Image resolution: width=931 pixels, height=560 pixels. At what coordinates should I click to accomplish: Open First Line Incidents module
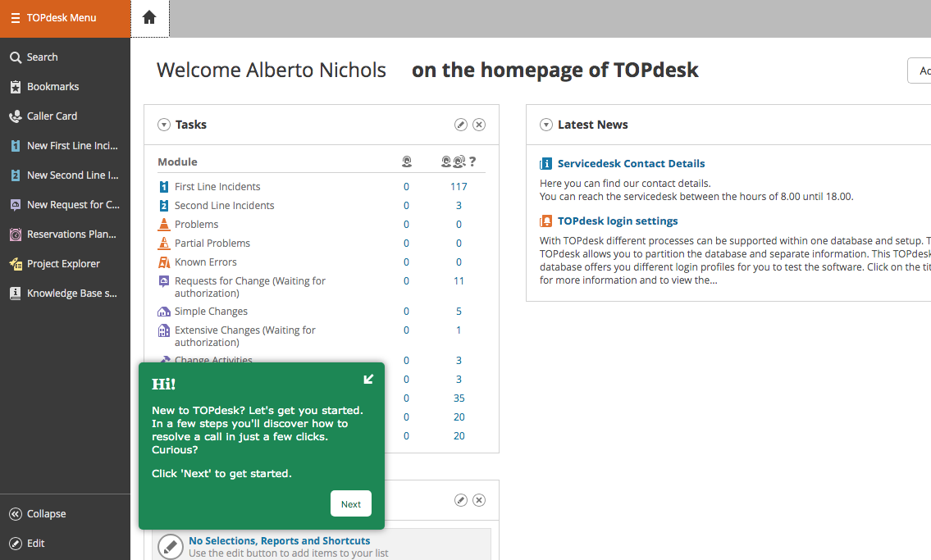pos(217,187)
